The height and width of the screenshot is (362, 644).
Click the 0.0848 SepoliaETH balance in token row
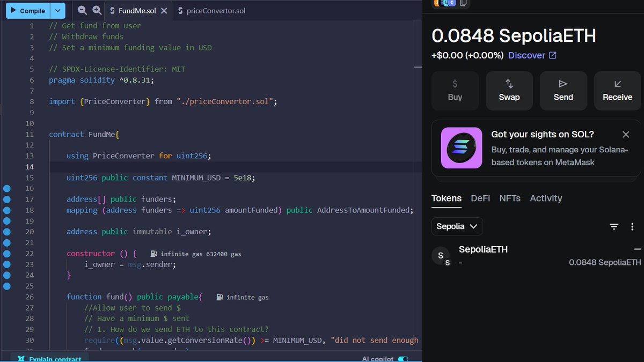[x=605, y=263]
